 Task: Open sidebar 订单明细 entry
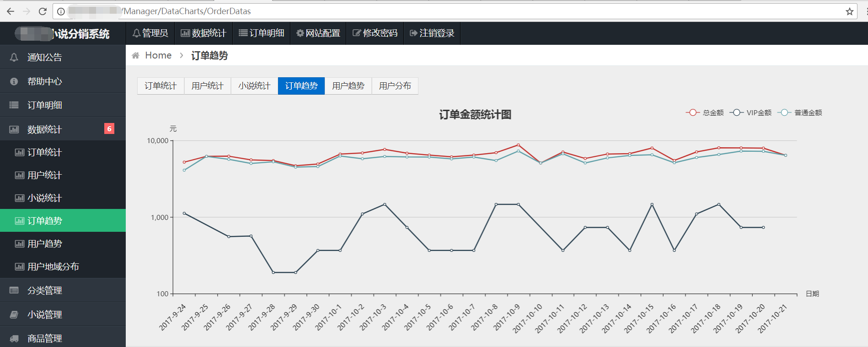(x=63, y=105)
